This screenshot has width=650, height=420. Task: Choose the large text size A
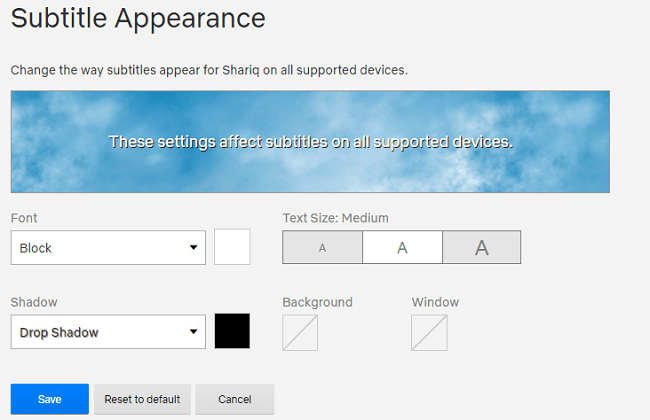(x=481, y=248)
